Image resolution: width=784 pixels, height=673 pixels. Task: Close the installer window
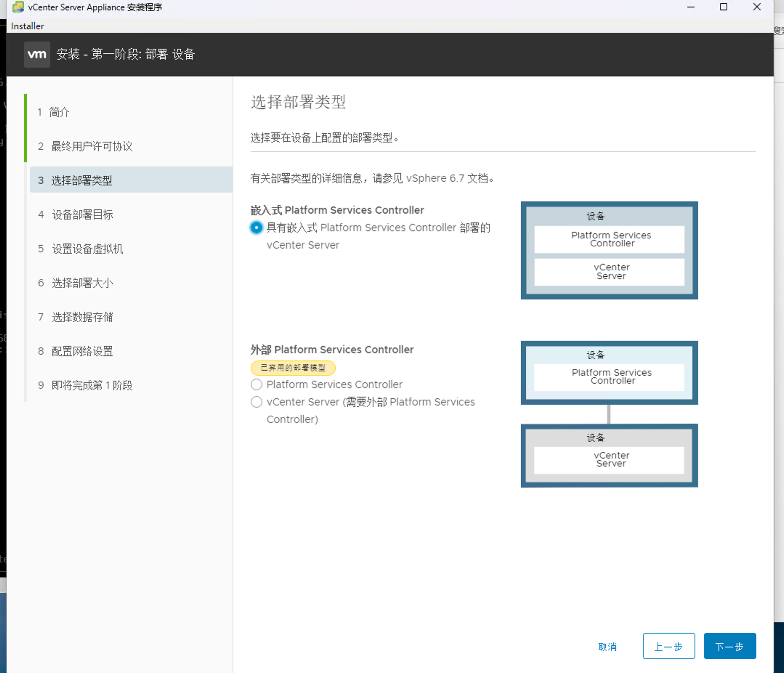[x=756, y=7]
